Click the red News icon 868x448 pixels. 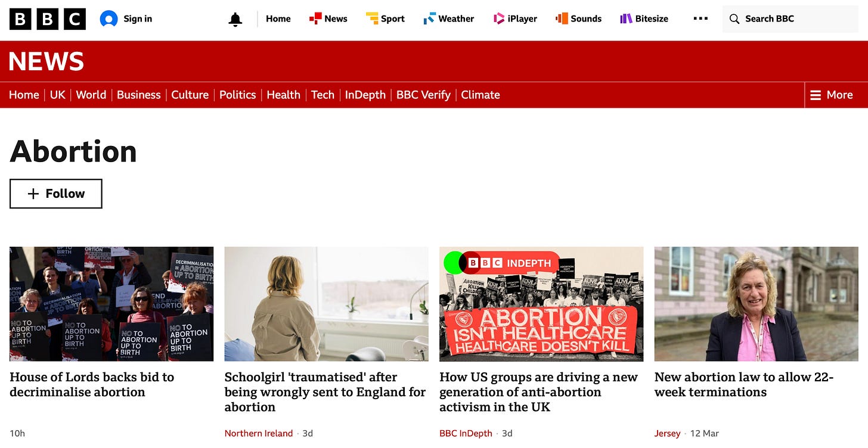(x=315, y=19)
